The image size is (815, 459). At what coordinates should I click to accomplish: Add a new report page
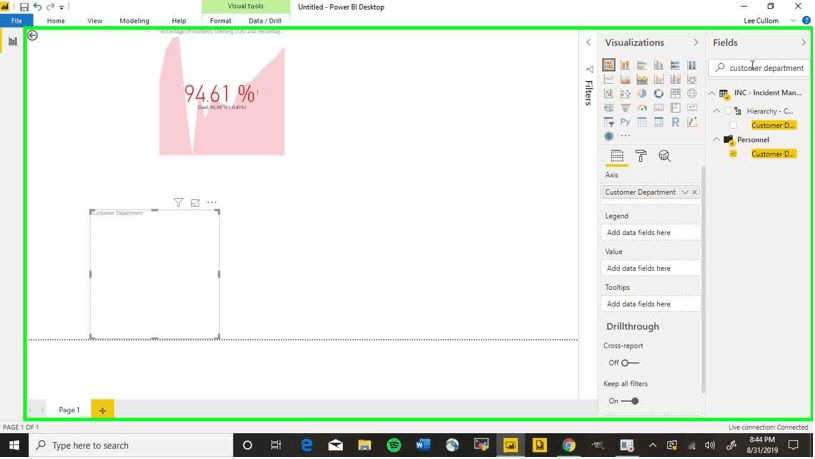[102, 410]
